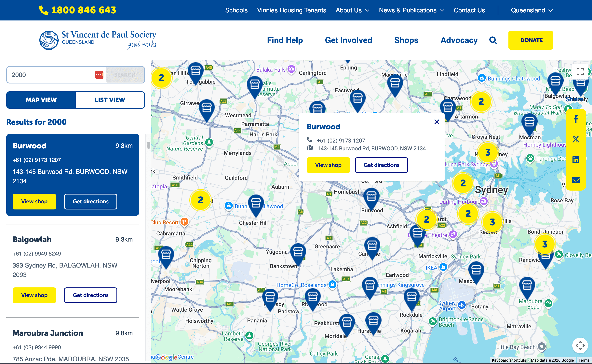Get directions in the Burwood list card

91,202
